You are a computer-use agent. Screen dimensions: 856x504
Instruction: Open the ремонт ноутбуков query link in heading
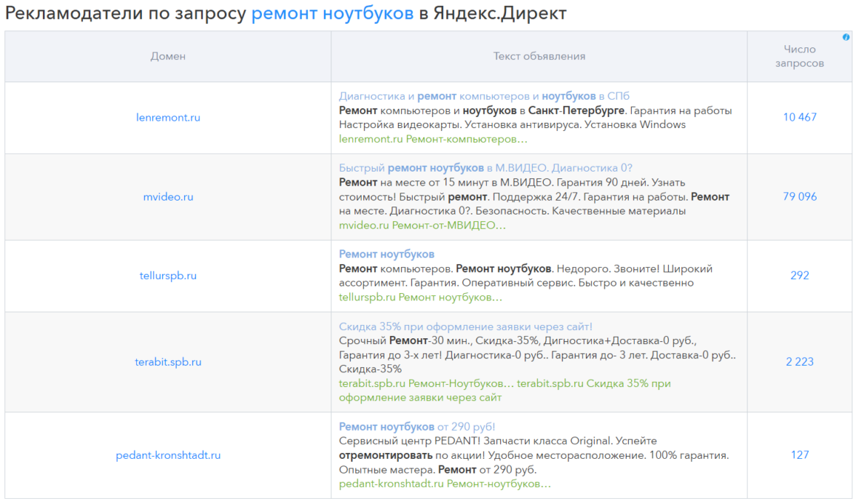tap(333, 14)
